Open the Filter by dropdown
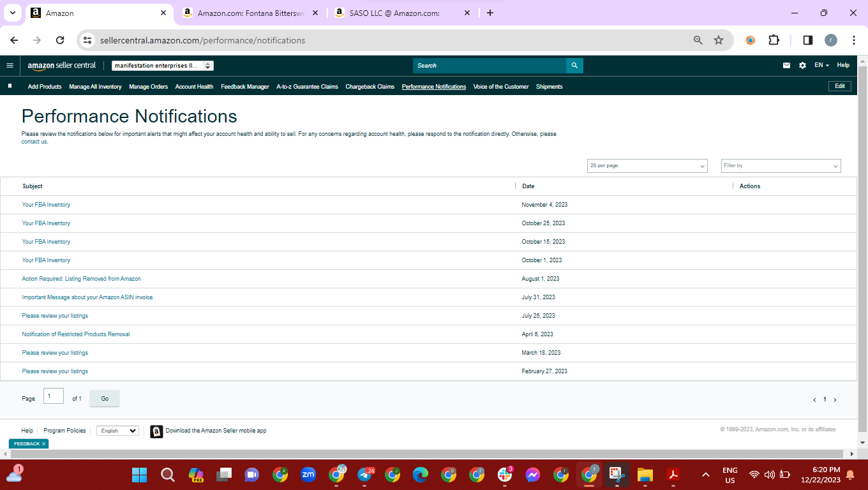Viewport: 868px width, 490px height. point(781,166)
